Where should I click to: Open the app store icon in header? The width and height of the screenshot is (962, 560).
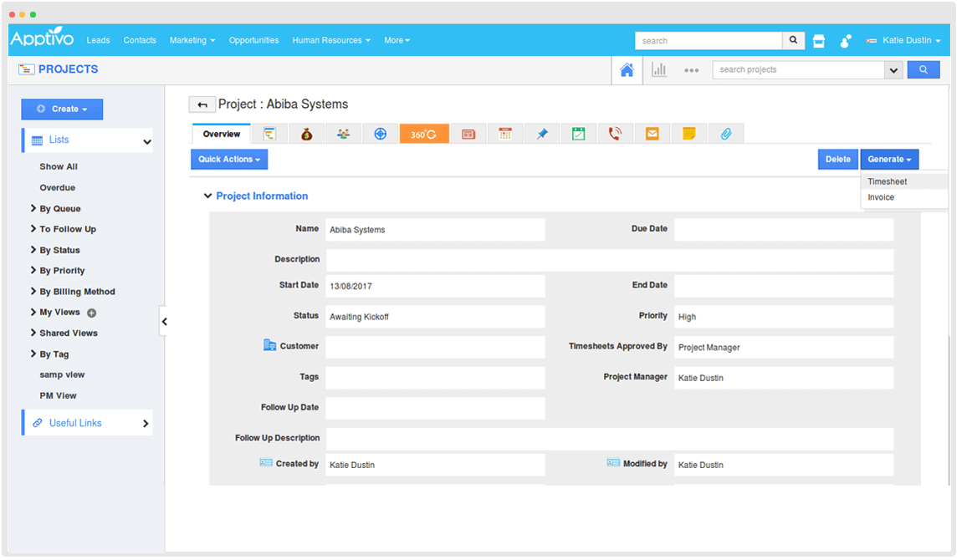(x=819, y=40)
